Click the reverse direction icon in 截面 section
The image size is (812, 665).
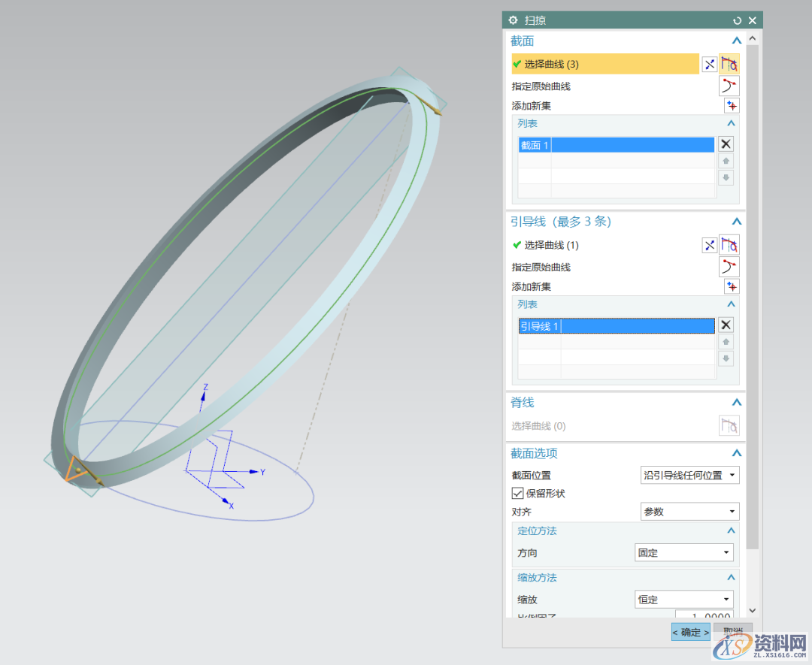(709, 65)
